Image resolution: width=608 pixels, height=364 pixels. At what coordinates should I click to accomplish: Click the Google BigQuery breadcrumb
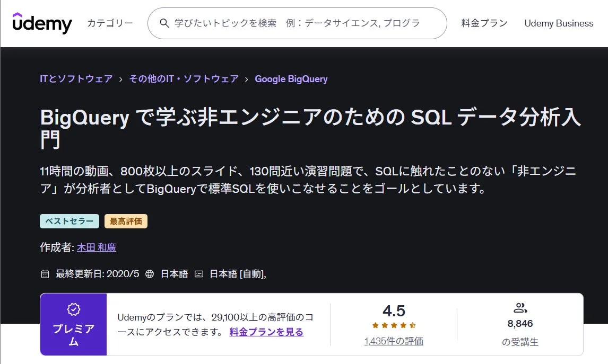click(x=291, y=78)
